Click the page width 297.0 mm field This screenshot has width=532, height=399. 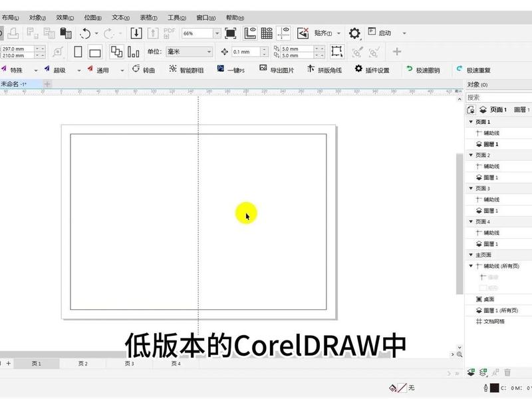tap(18, 49)
